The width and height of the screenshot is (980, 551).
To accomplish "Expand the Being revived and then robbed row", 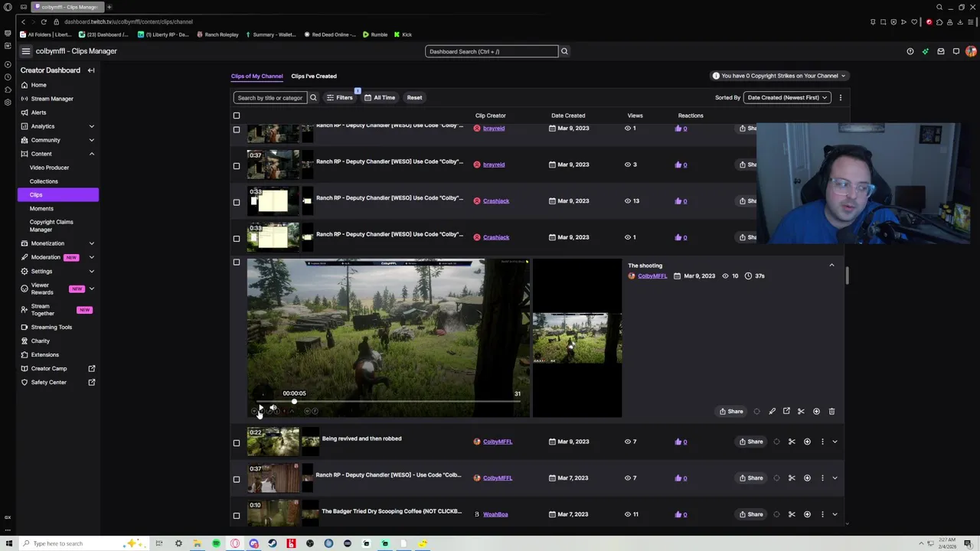I will pyautogui.click(x=835, y=442).
